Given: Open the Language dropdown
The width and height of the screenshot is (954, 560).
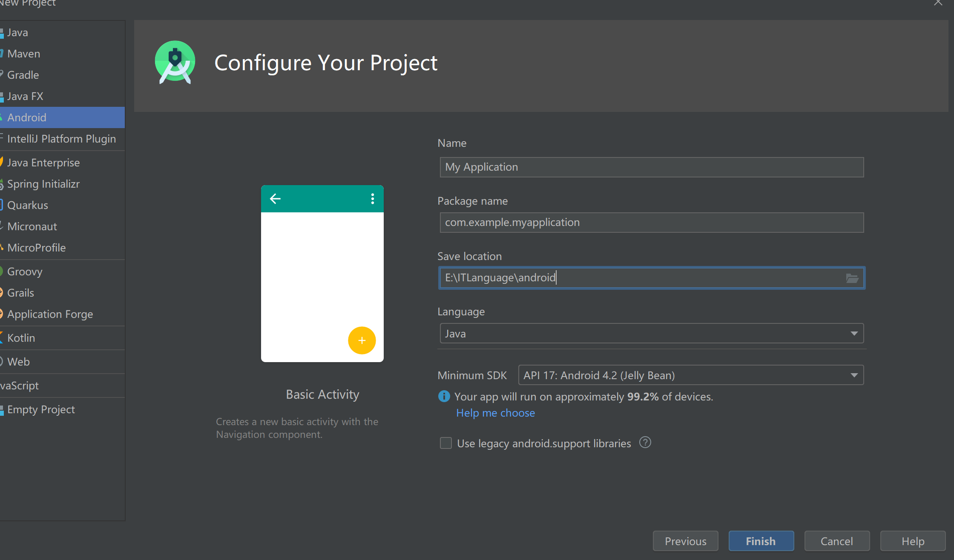Looking at the screenshot, I should (x=652, y=334).
